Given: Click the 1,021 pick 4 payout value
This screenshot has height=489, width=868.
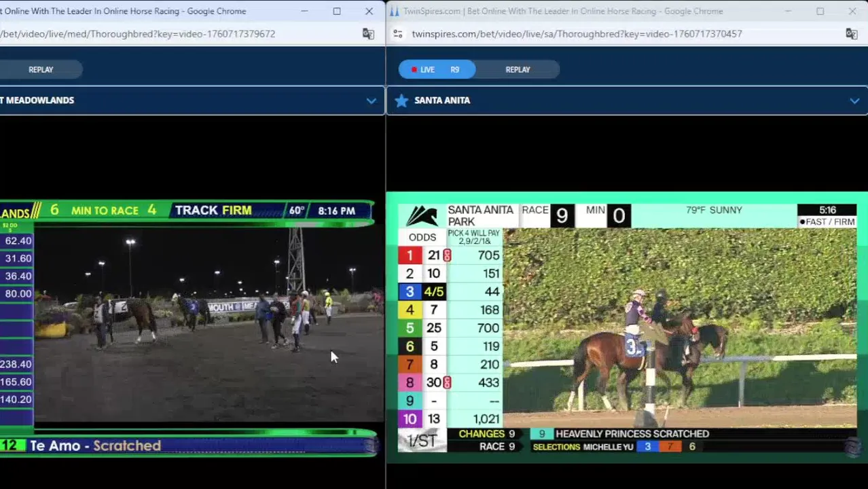Looking at the screenshot, I should coord(486,419).
